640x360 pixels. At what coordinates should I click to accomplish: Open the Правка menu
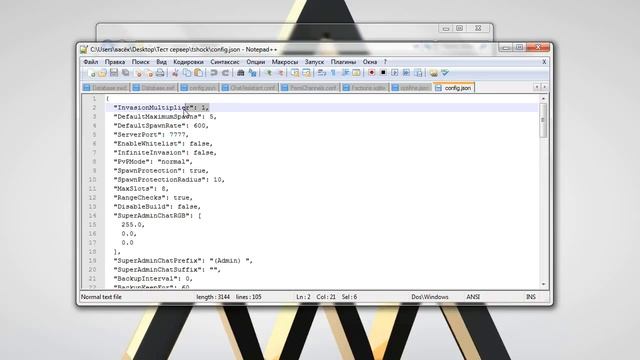115,62
